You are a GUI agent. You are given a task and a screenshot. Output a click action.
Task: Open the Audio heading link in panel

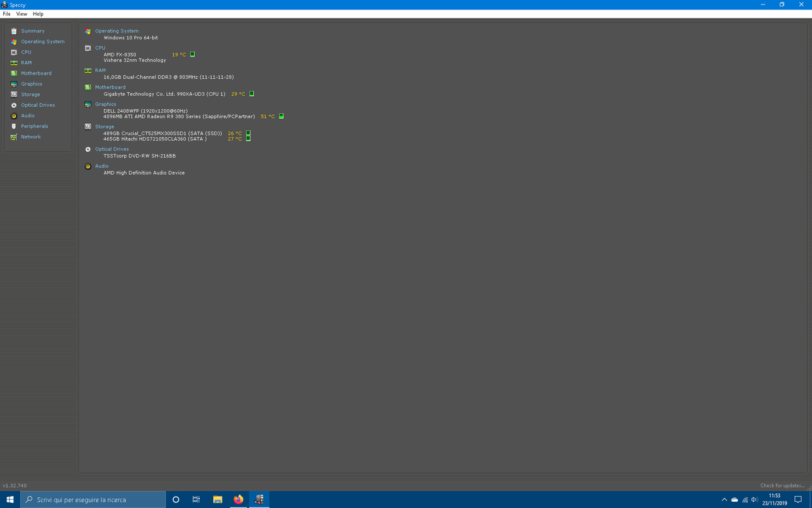tap(101, 166)
